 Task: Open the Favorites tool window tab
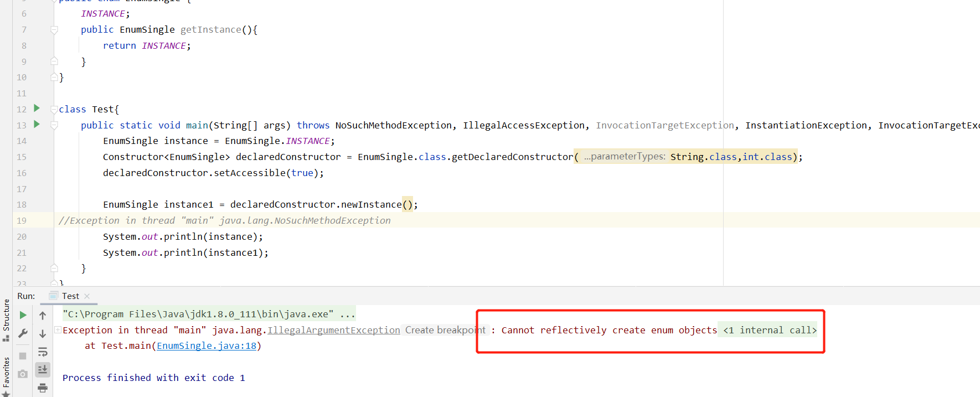[x=6, y=377]
